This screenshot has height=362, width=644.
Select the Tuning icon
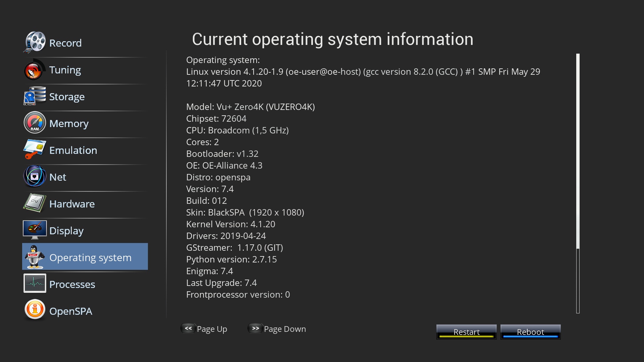point(35,70)
